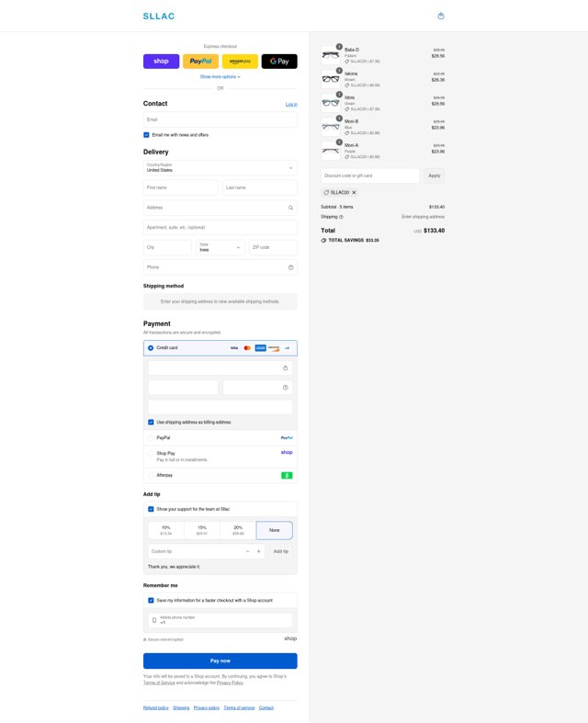Increase custom tip with plus
Image resolution: width=588 pixels, height=723 pixels.
tap(259, 551)
